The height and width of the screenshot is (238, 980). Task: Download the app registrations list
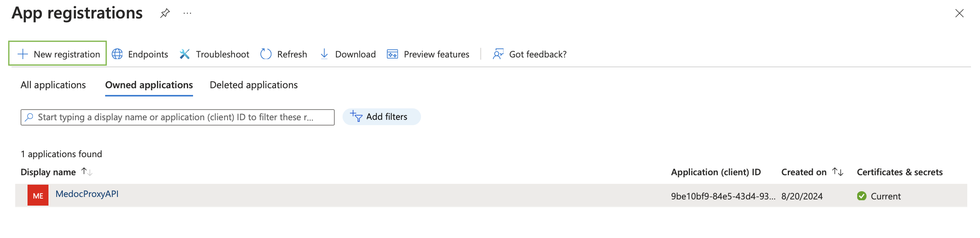click(x=347, y=54)
